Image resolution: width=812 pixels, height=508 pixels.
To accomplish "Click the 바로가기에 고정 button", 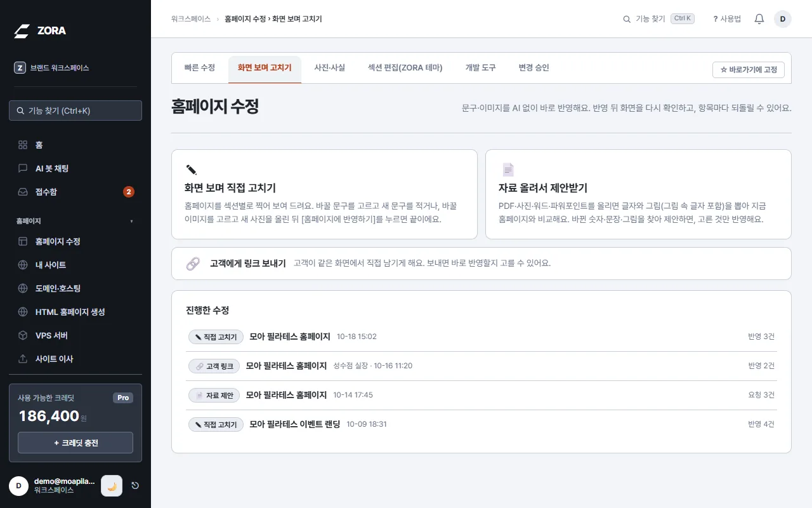I will [x=749, y=70].
